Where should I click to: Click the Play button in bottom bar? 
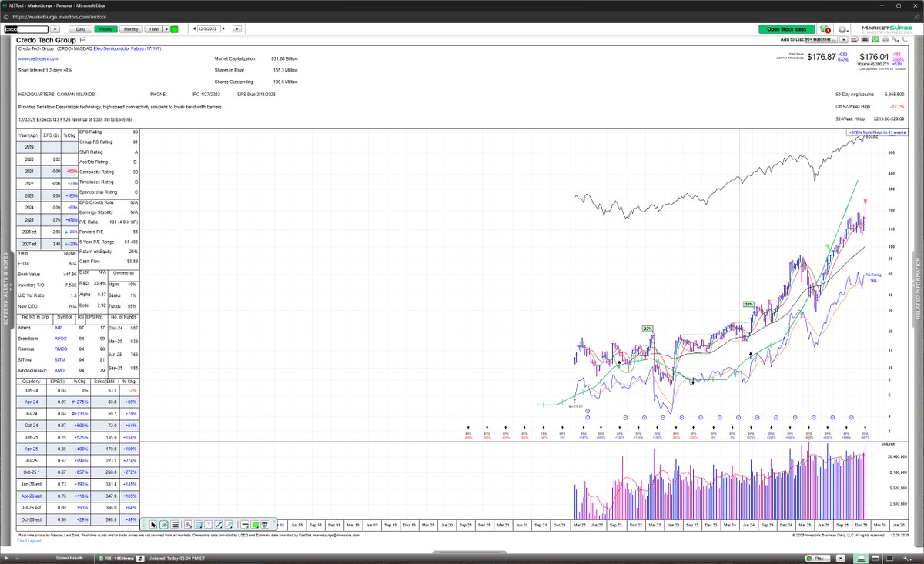click(818, 559)
